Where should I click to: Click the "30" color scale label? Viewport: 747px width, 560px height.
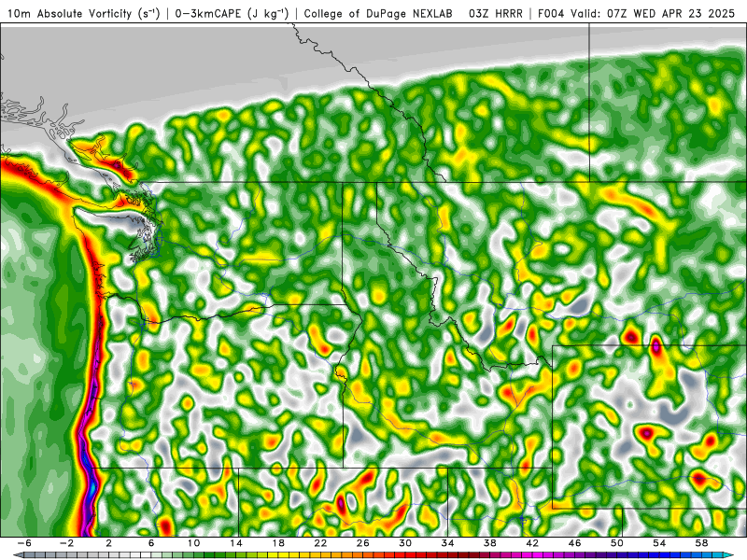point(405,543)
